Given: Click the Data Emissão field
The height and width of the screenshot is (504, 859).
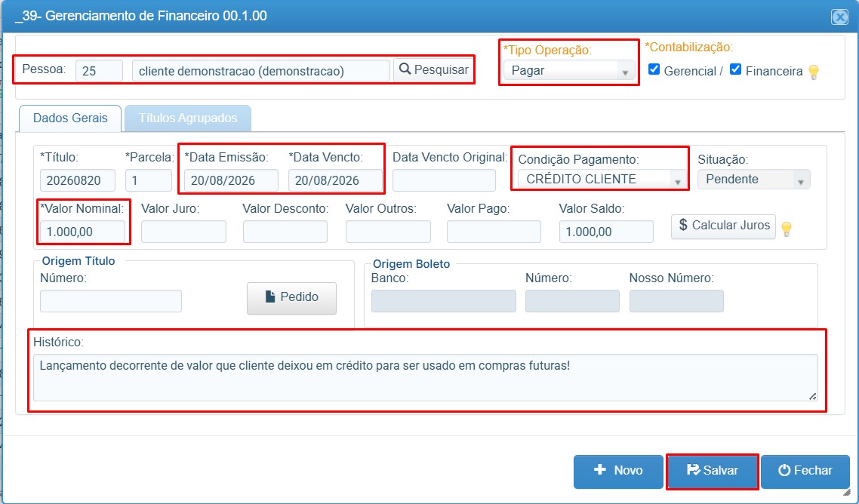Looking at the screenshot, I should click(231, 180).
